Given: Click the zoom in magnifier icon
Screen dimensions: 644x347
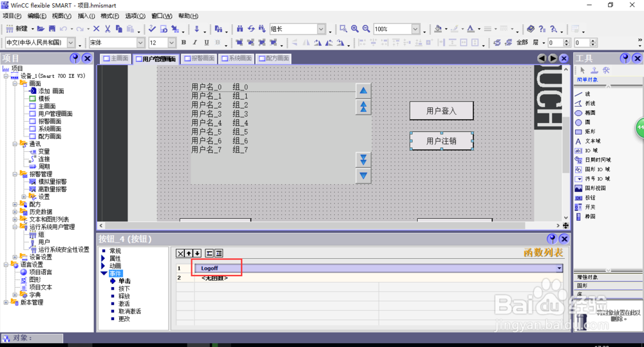Looking at the screenshot, I should tap(354, 29).
